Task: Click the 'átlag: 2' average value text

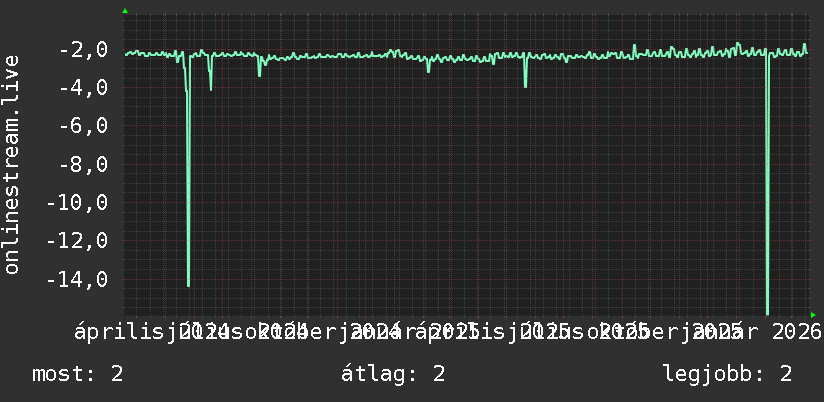Action: [393, 374]
